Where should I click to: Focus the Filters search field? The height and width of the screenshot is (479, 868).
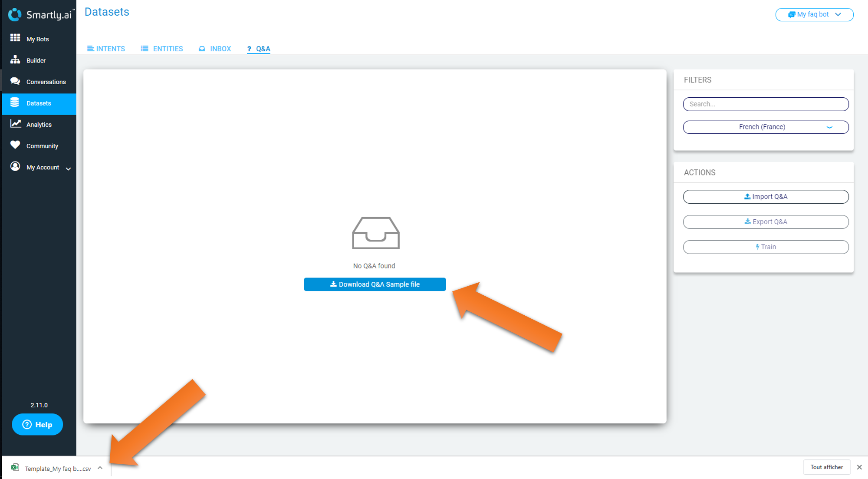tap(766, 104)
